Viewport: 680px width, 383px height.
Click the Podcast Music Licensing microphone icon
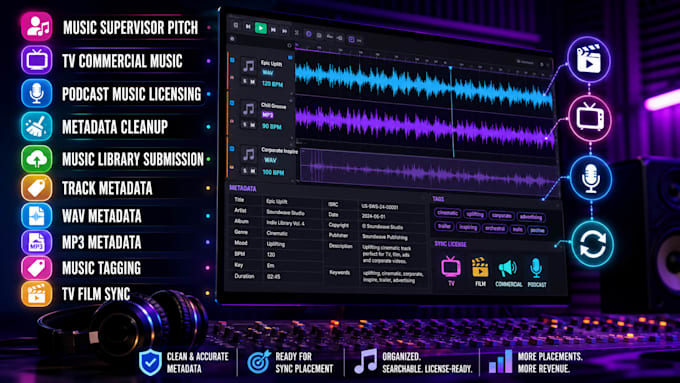pos(36,93)
